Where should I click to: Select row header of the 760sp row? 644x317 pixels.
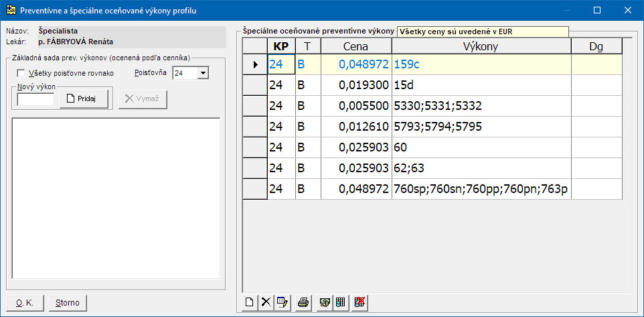pyautogui.click(x=255, y=189)
